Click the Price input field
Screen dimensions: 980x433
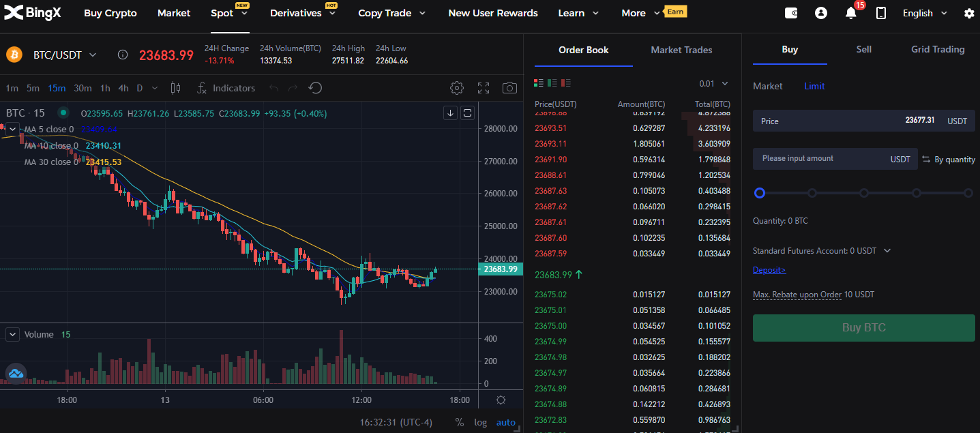pyautogui.click(x=864, y=121)
